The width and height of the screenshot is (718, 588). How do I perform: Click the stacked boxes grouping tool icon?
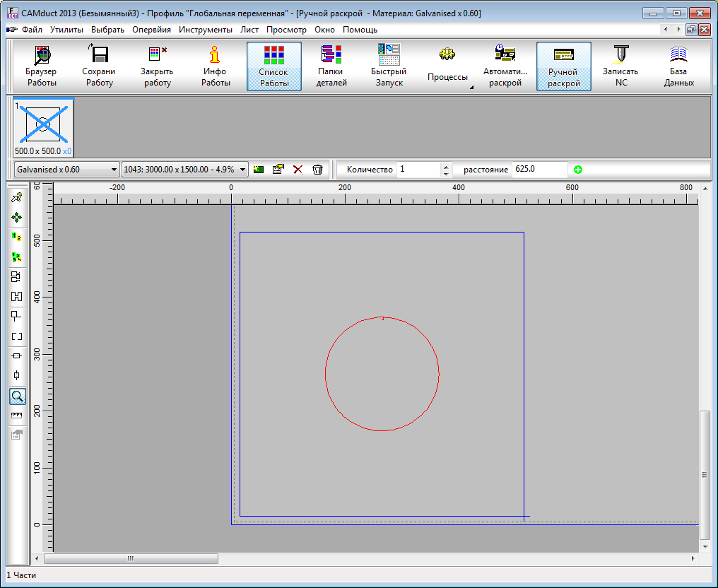point(17,277)
